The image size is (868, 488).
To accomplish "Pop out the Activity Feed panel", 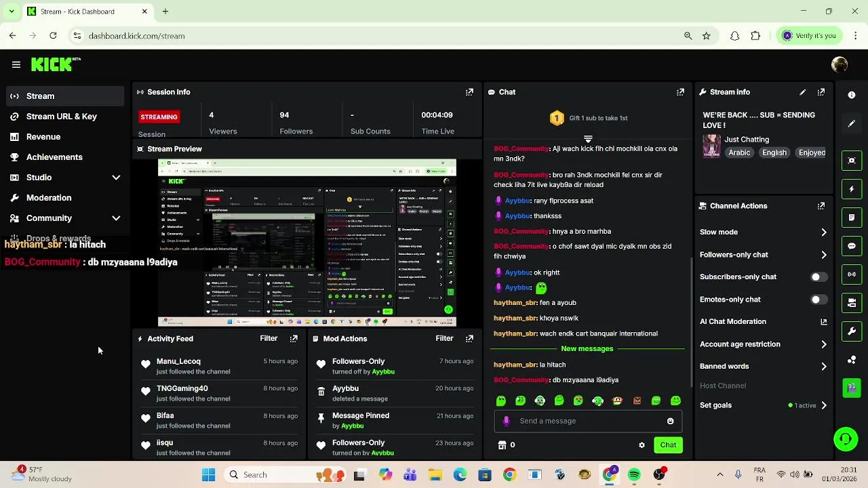I will click(294, 339).
